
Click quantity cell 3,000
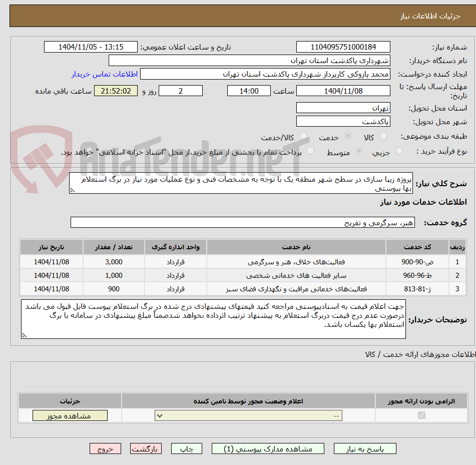tap(114, 262)
